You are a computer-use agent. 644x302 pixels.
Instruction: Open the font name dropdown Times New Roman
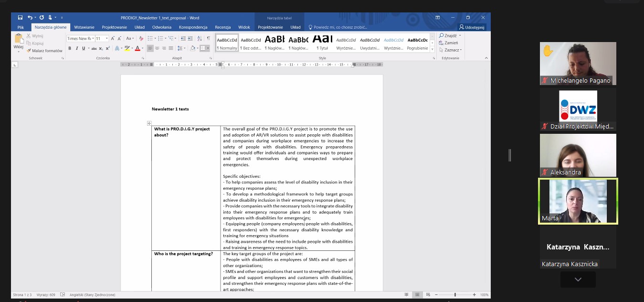pyautogui.click(x=92, y=39)
